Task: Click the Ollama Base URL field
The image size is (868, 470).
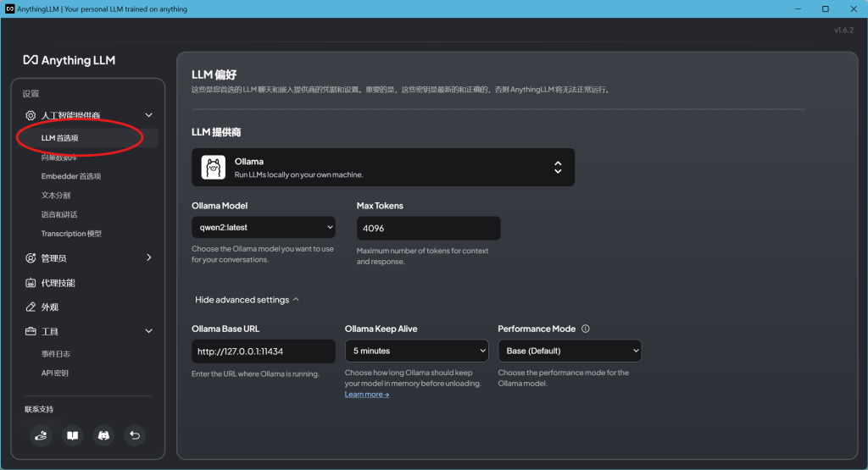Action: point(264,351)
